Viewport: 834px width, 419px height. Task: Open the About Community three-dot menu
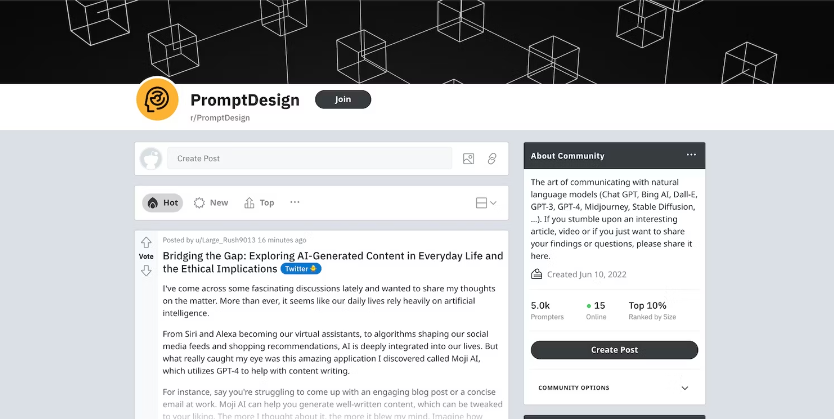(691, 156)
